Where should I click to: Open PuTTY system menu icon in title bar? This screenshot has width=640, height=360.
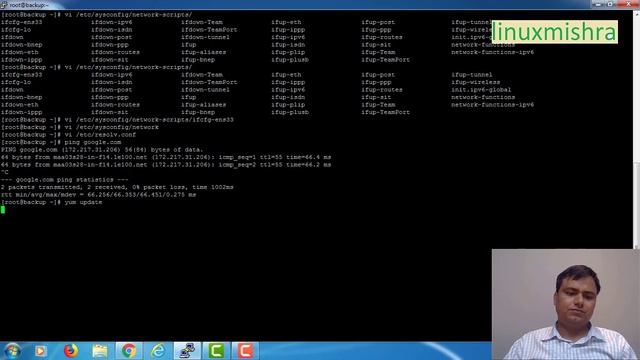tap(4, 5)
